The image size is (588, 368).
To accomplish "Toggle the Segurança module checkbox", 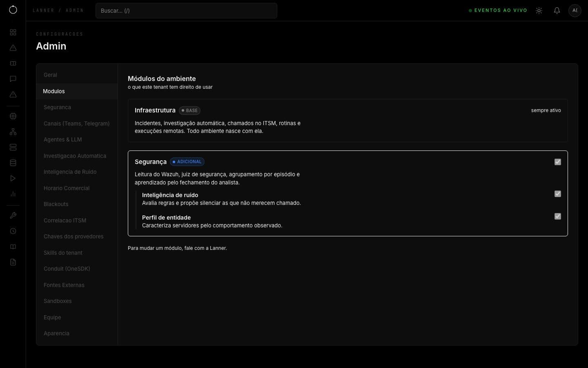I will 558,162.
